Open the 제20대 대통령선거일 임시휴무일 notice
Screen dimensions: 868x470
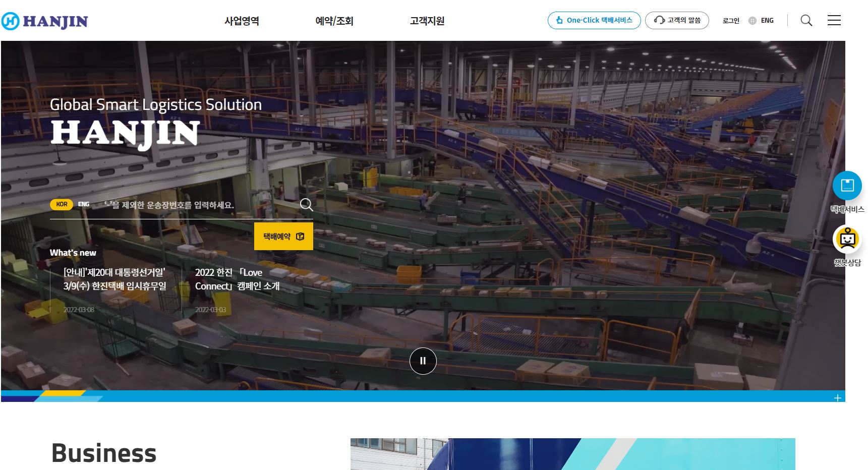(x=114, y=279)
